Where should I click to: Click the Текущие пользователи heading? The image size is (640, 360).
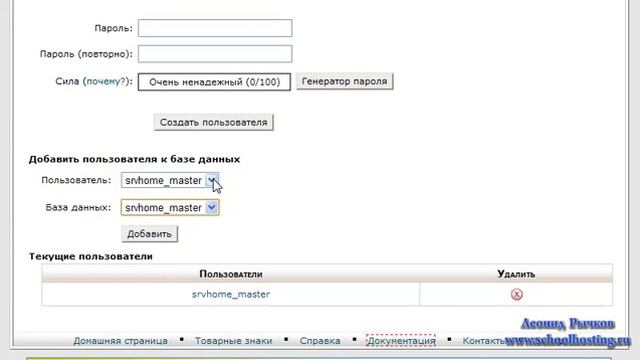pyautogui.click(x=91, y=256)
